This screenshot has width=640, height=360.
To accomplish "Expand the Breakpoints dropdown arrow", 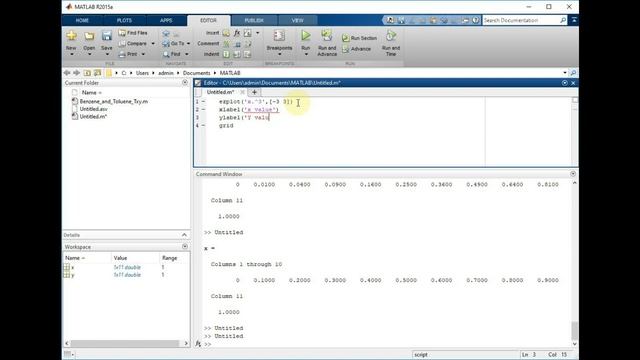I will click(279, 54).
